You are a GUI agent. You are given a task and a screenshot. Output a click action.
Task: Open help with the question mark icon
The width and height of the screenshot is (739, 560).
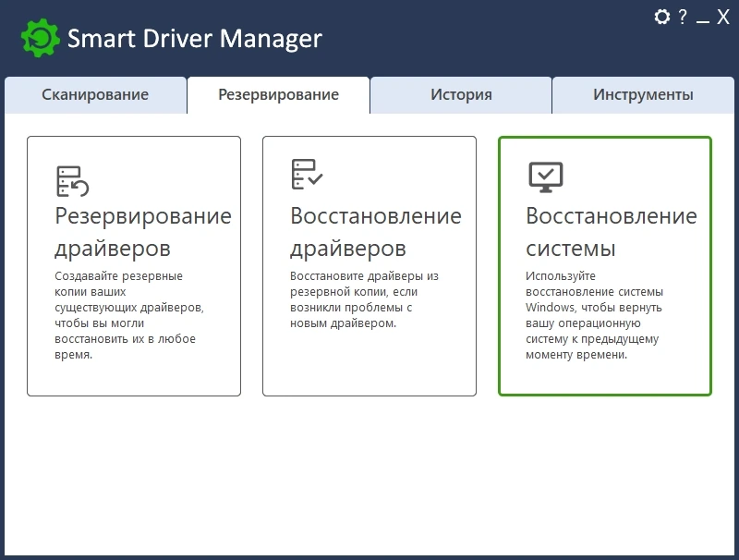point(683,17)
